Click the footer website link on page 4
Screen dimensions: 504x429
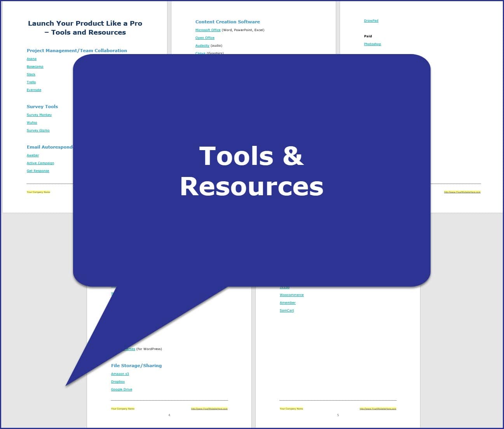pos(209,409)
